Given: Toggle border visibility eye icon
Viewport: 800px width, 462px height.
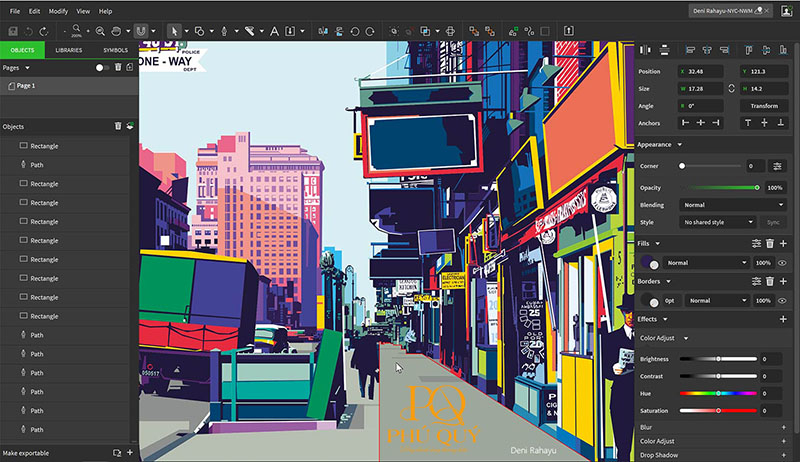Looking at the screenshot, I should pos(783,300).
